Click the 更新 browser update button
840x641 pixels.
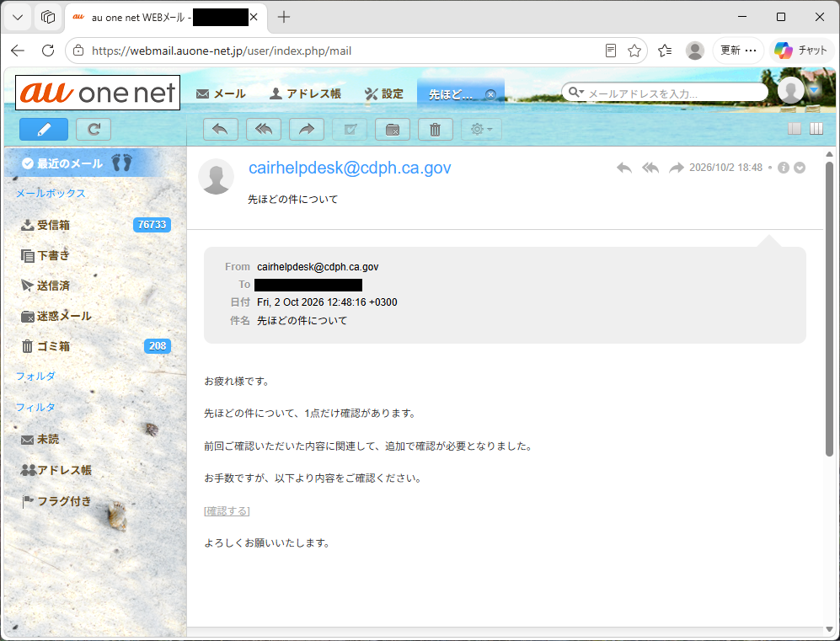pos(738,51)
